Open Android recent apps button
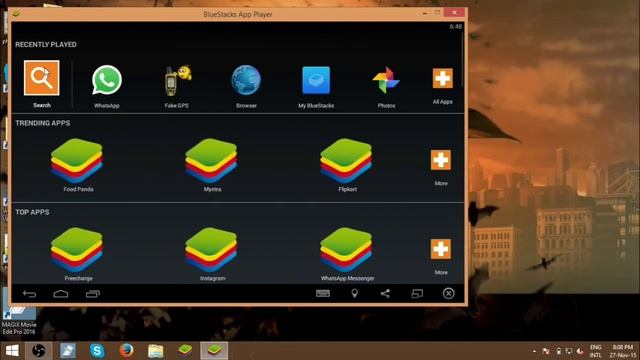This screenshot has height=360, width=640. click(x=93, y=294)
